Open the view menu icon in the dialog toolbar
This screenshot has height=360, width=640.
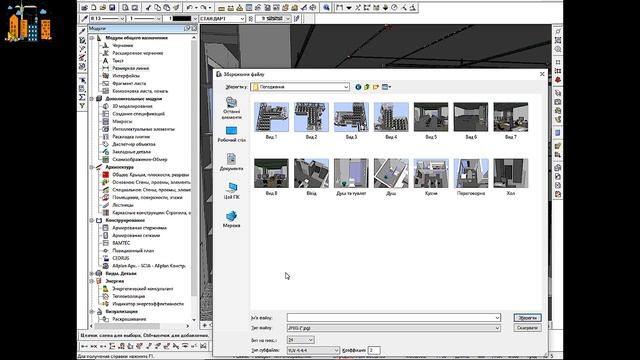pos(386,87)
